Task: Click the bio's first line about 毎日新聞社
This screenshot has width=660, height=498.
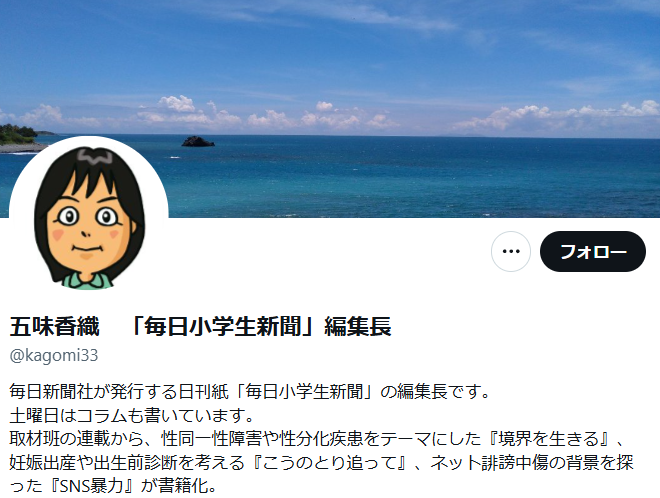Action: (249, 392)
